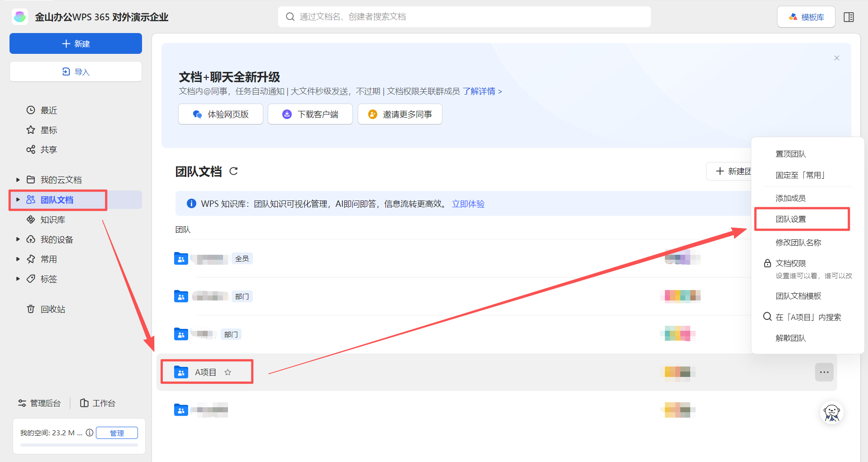Click 了解详情 link in banner
The height and width of the screenshot is (462, 868).
point(482,91)
